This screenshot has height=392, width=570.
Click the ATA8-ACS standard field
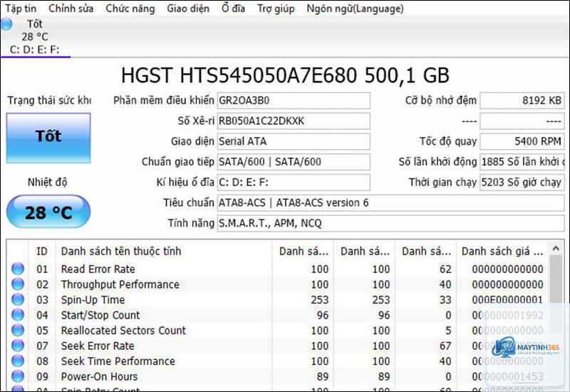click(x=390, y=203)
